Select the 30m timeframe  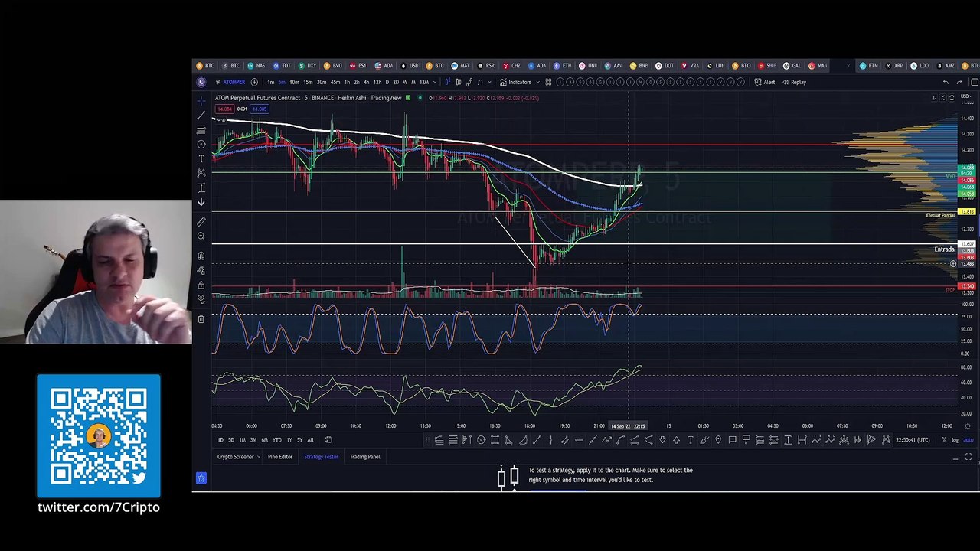point(322,82)
